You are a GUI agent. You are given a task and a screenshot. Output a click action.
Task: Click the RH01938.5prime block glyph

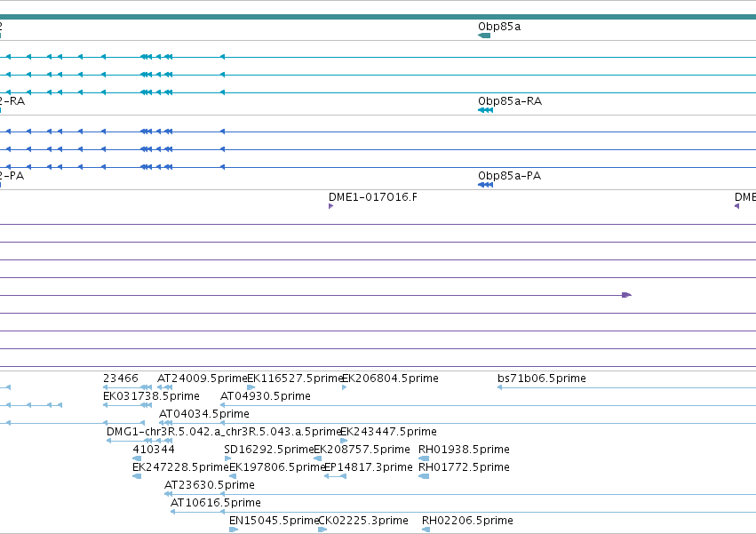point(424,458)
